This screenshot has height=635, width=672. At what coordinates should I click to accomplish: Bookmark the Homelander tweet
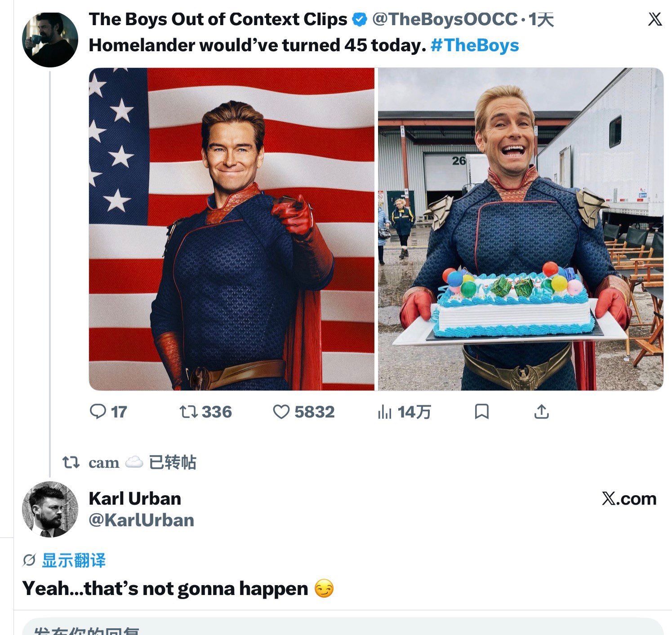(482, 412)
